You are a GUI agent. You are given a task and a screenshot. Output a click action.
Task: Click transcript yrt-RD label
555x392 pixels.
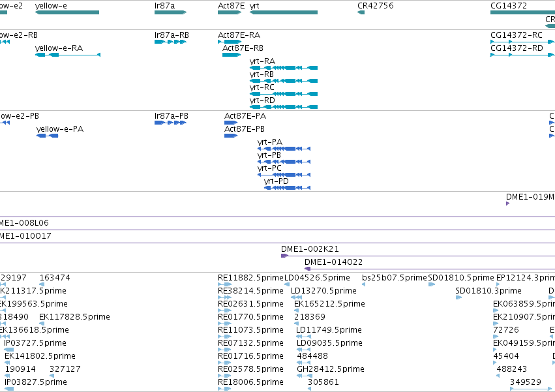coord(262,100)
